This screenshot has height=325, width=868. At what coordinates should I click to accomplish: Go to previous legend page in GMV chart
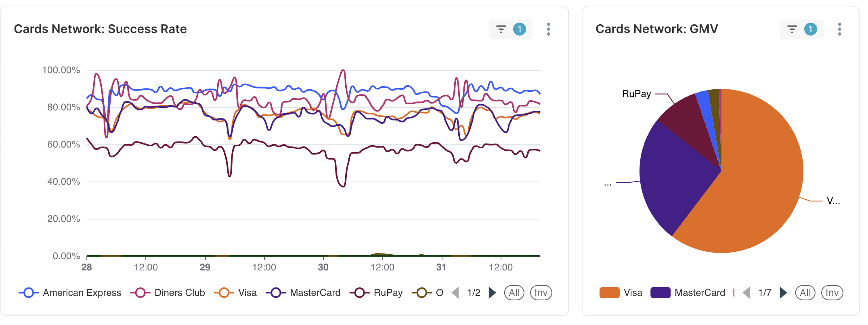pos(746,293)
